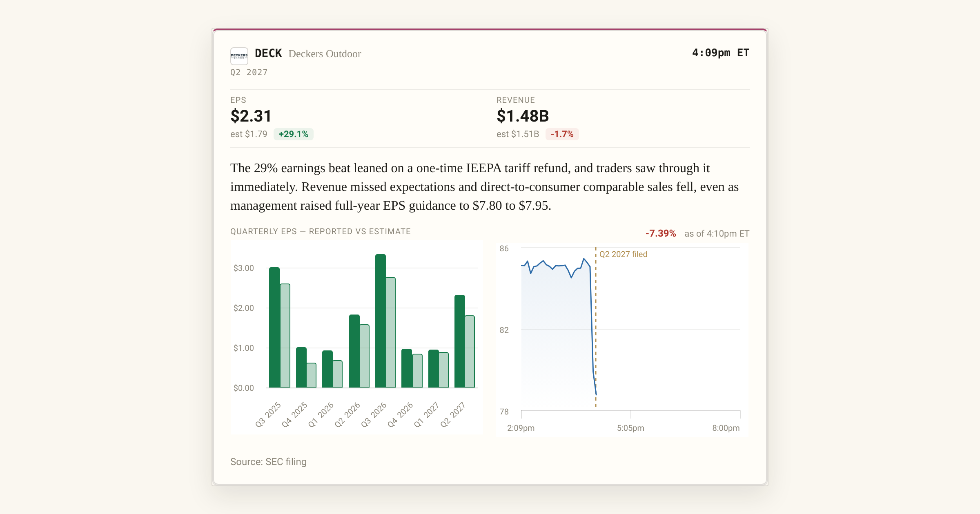Click the Q2 2027 filed marker label

(x=623, y=254)
